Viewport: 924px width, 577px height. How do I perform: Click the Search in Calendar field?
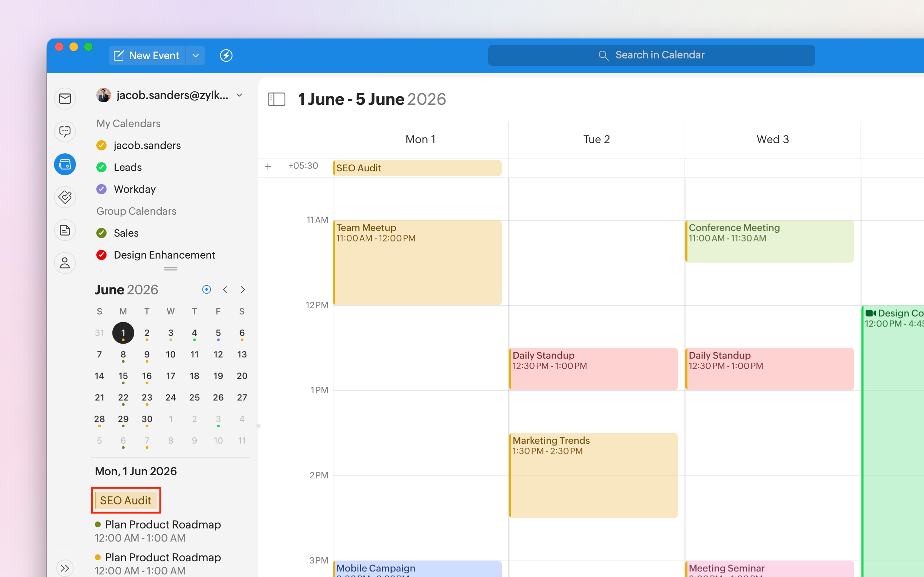(651, 56)
